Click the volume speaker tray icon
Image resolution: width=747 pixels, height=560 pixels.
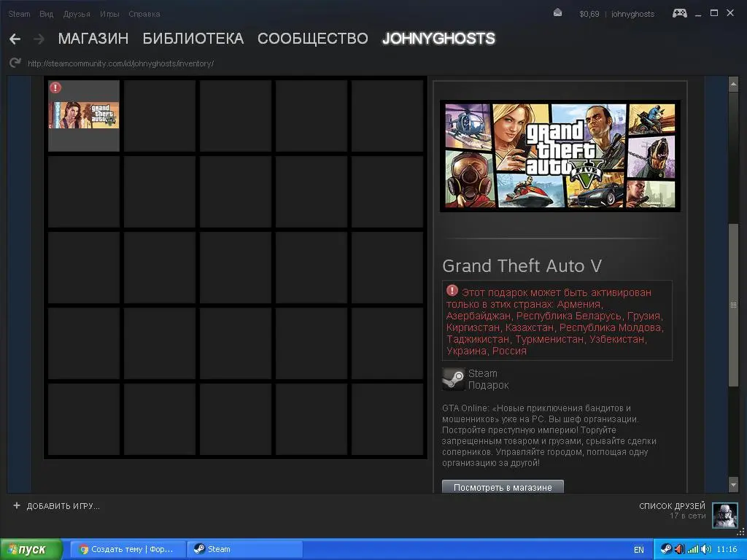(x=705, y=549)
